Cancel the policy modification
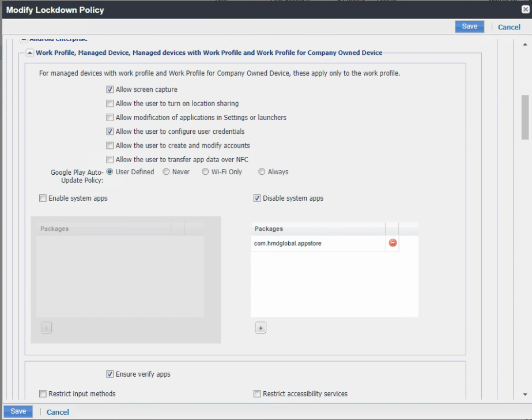This screenshot has height=420, width=532. coord(509,26)
